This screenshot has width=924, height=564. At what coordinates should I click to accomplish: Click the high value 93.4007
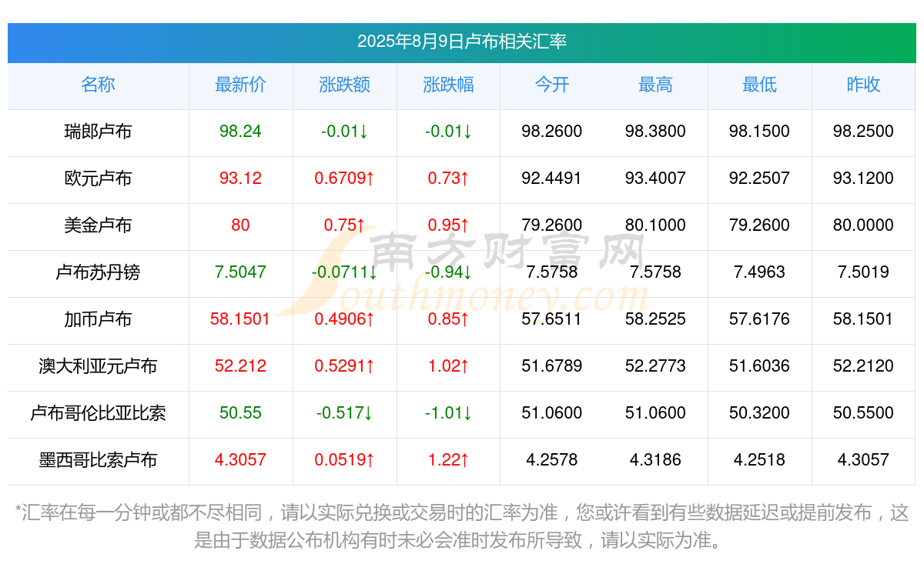click(656, 179)
